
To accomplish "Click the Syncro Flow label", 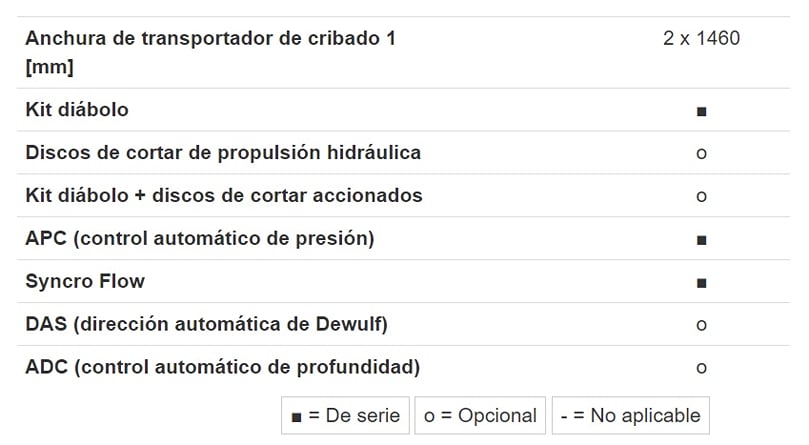I will click(85, 282).
